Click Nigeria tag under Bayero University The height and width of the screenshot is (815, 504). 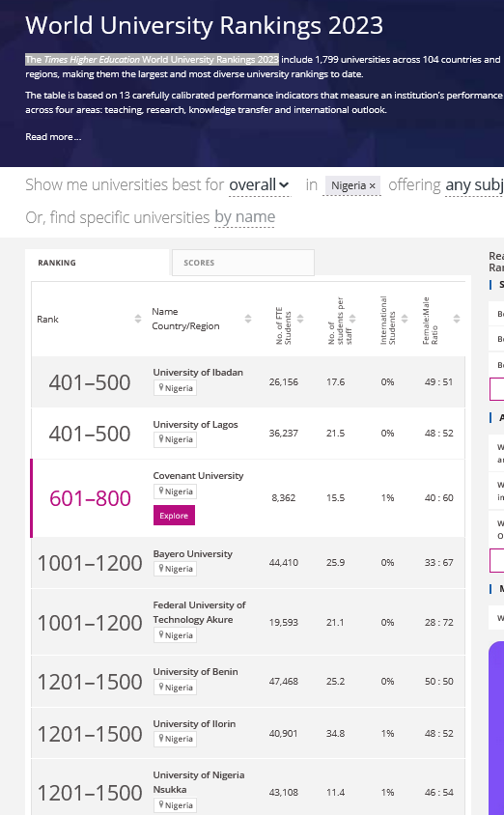[x=175, y=569]
